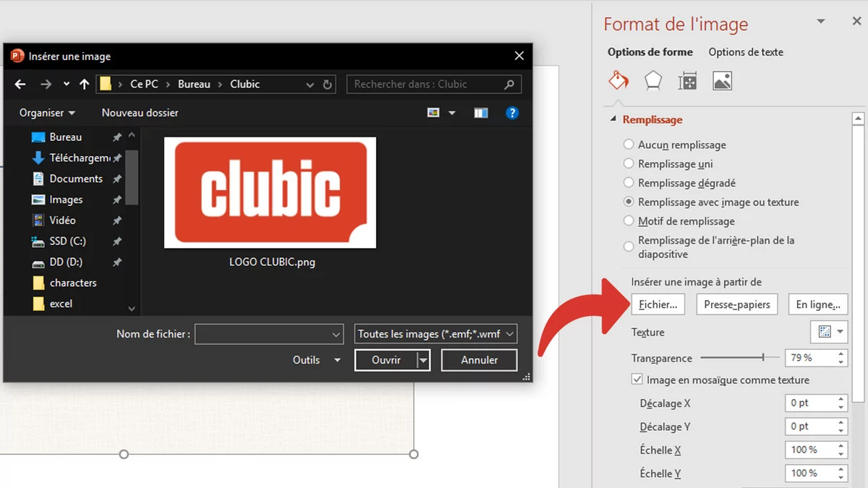Switch to Options de texte tab

click(746, 52)
